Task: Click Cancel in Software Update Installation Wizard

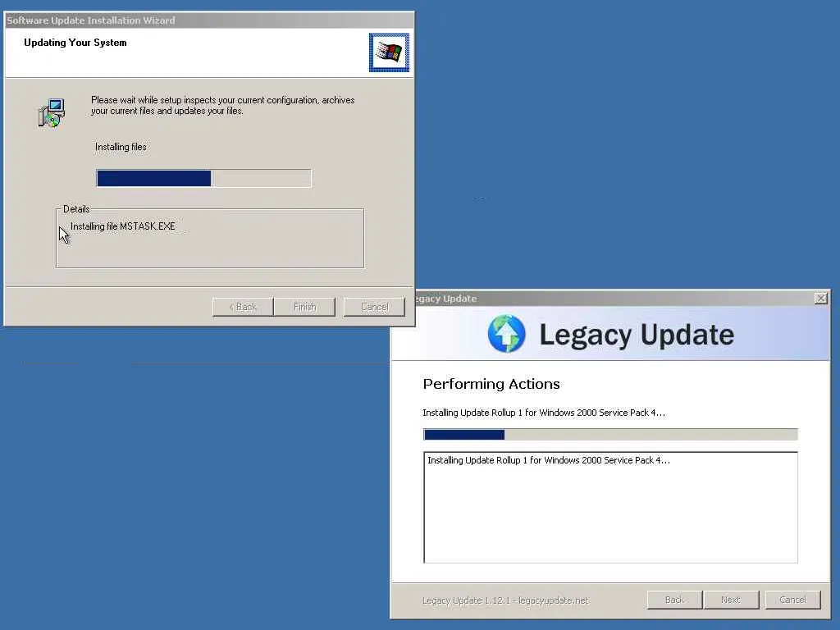Action: (x=374, y=307)
